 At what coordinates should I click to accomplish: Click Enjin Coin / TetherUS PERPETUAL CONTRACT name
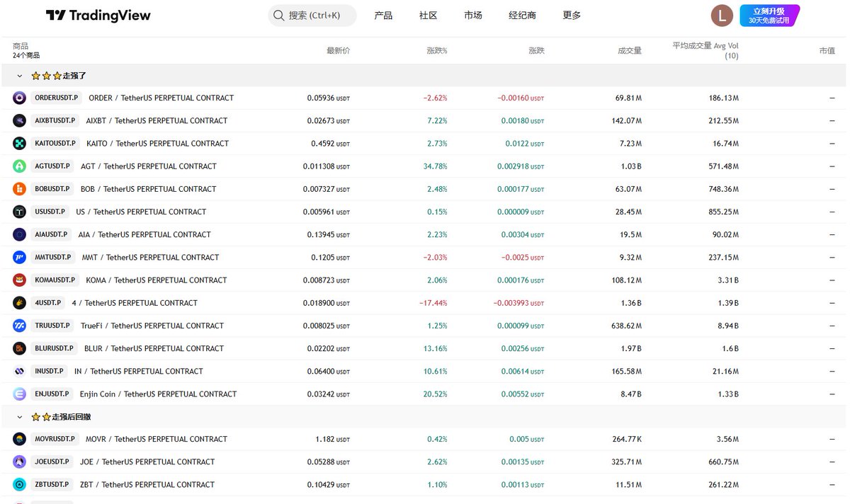coord(159,394)
